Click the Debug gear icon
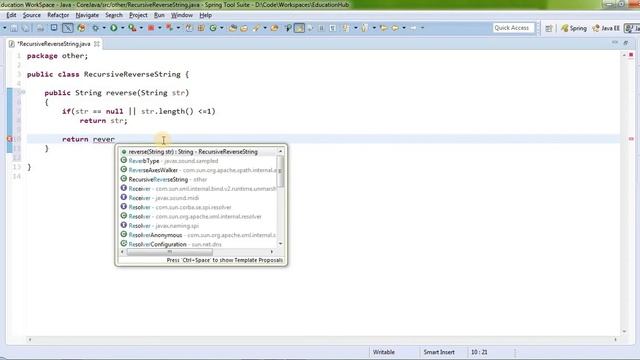This screenshot has height=360, width=640. (96, 28)
